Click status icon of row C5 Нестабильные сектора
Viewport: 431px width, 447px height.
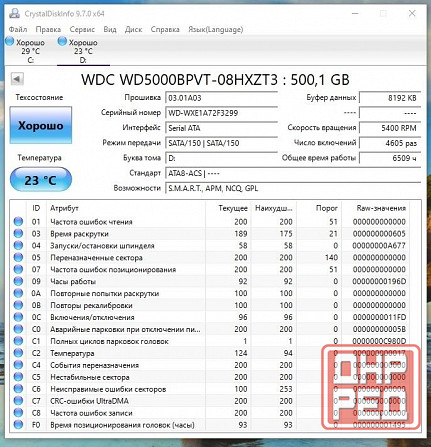pos(18,377)
